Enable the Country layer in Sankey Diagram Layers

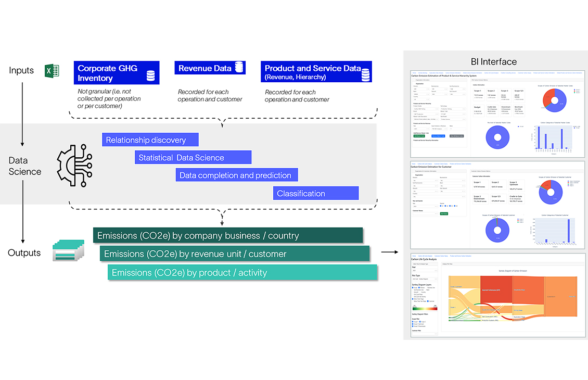point(421,292)
